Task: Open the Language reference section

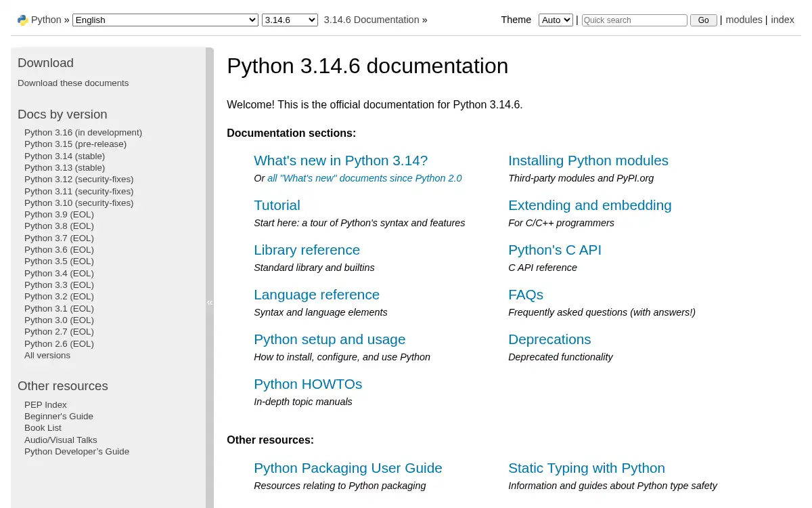Action: coord(317,295)
